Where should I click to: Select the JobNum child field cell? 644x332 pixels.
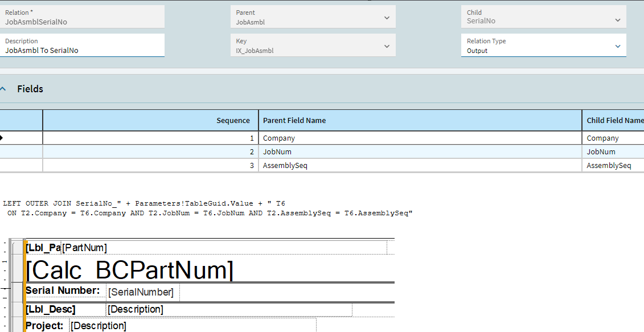(x=613, y=151)
